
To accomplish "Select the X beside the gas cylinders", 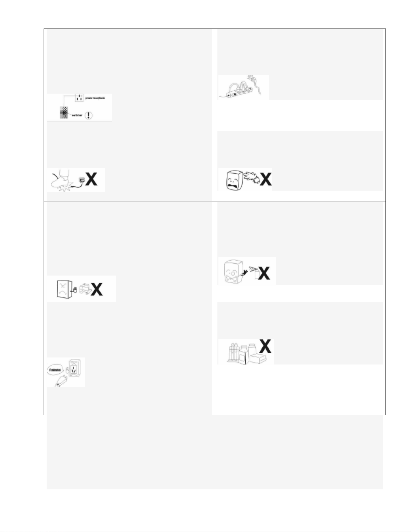I will (x=97, y=289).
